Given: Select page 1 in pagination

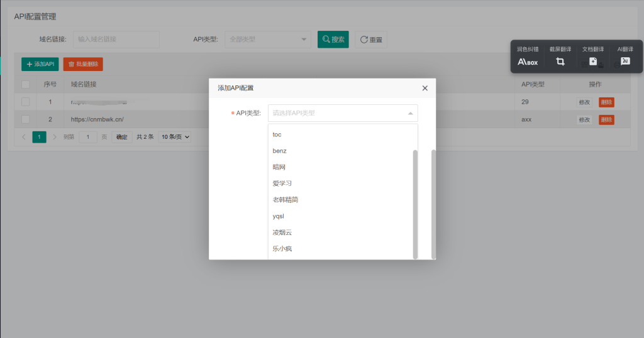Looking at the screenshot, I should coord(40,137).
